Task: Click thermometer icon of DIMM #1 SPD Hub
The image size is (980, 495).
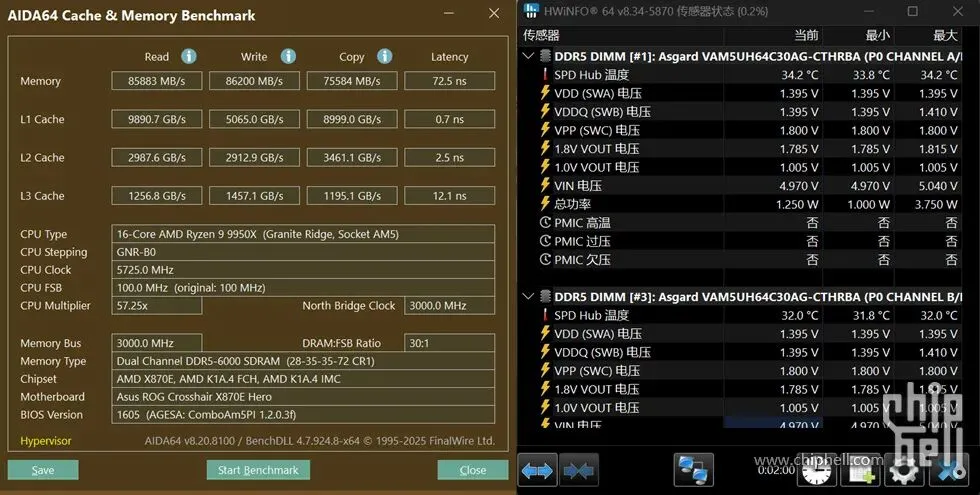Action: tap(545, 75)
